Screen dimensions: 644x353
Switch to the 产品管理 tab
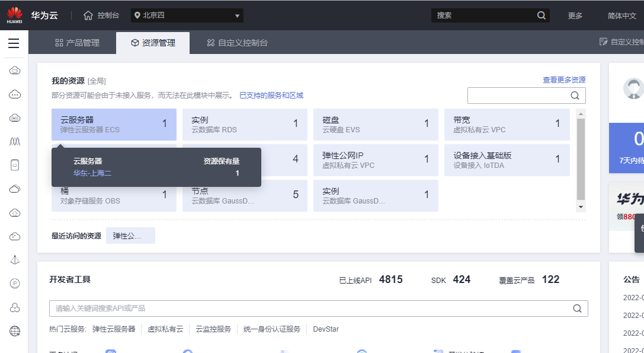[x=77, y=43]
